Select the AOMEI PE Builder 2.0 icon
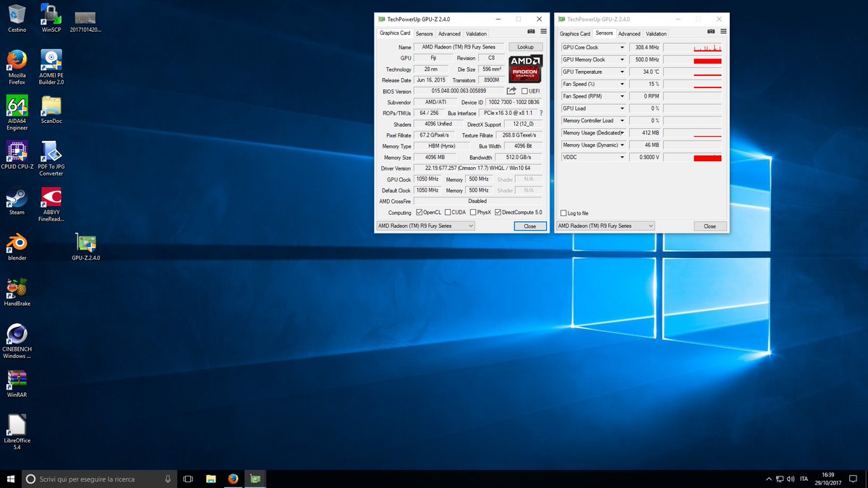This screenshot has width=868, height=488. coord(51,67)
